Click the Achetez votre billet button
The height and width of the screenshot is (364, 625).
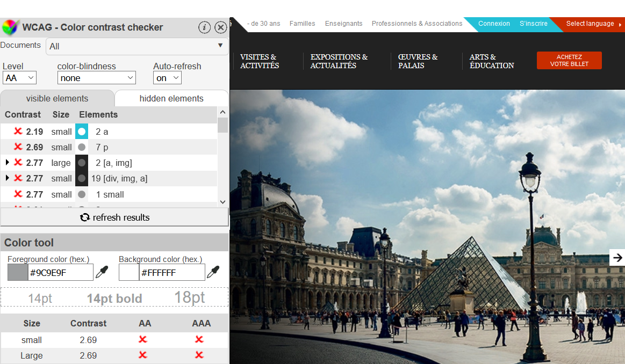(x=569, y=61)
